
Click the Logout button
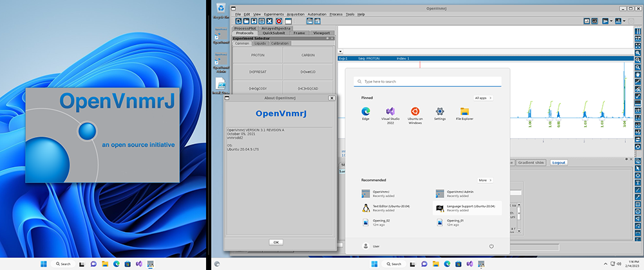coord(558,163)
